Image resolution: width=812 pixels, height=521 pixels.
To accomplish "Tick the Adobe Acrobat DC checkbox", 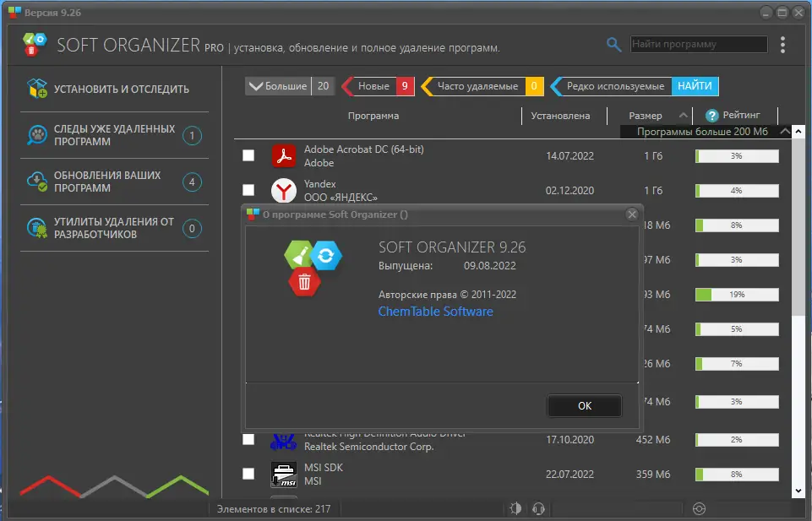I will [248, 155].
